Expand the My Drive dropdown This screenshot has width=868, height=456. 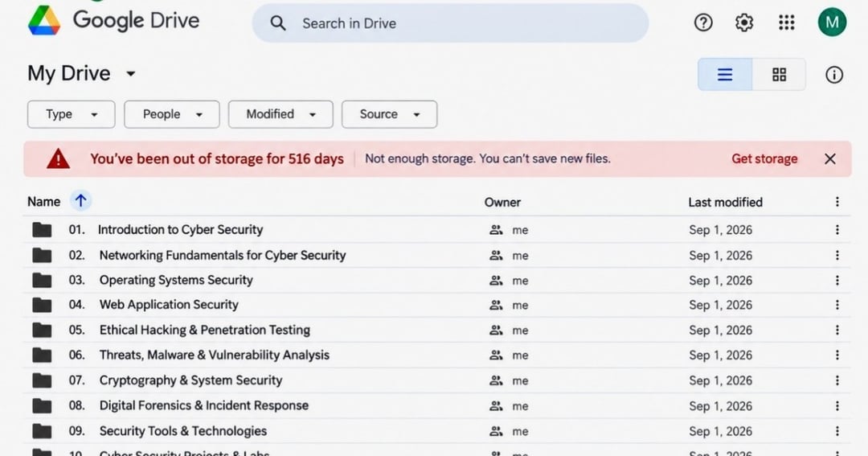click(x=131, y=74)
